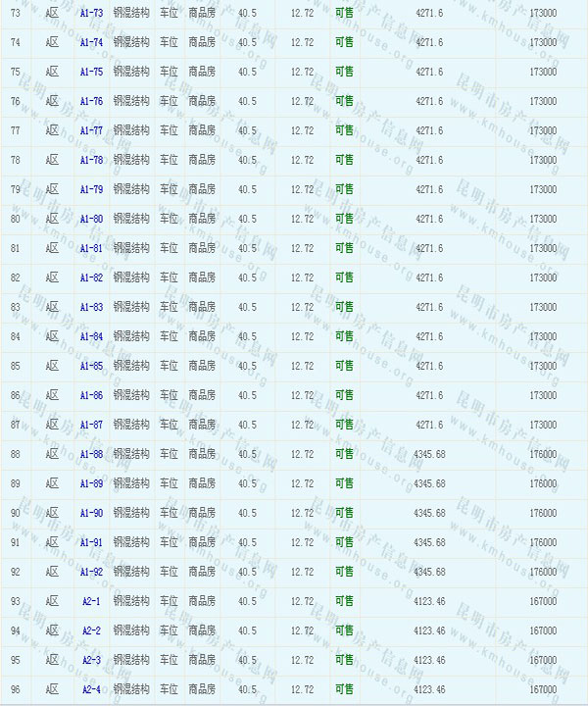Screen dimensions: 588x706
Task: Click the 可售 status in row 75
Action: (344, 72)
